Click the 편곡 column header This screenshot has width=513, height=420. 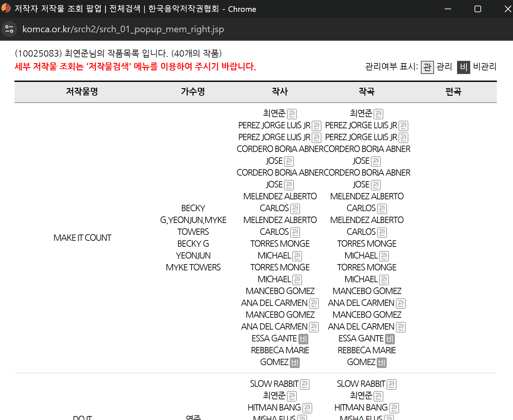[x=453, y=91]
